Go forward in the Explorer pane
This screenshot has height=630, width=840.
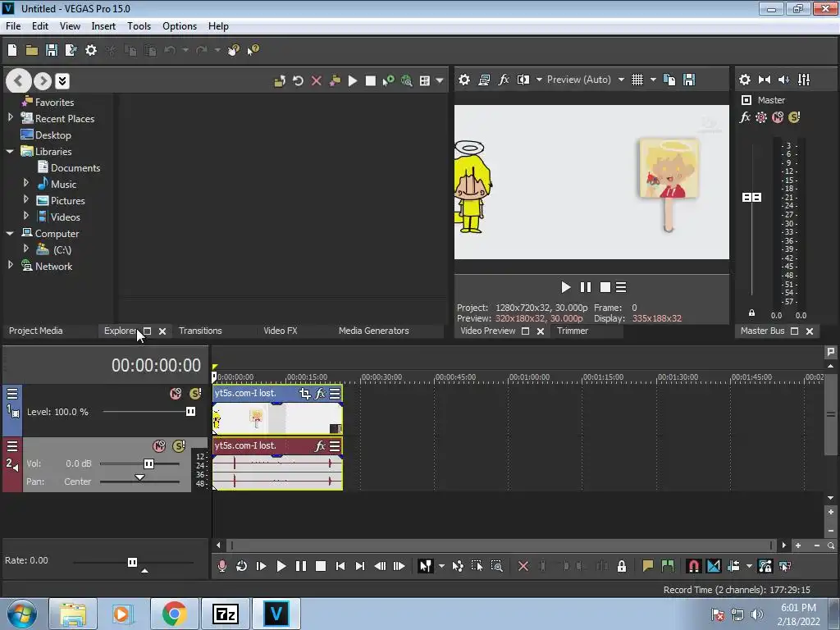point(43,81)
